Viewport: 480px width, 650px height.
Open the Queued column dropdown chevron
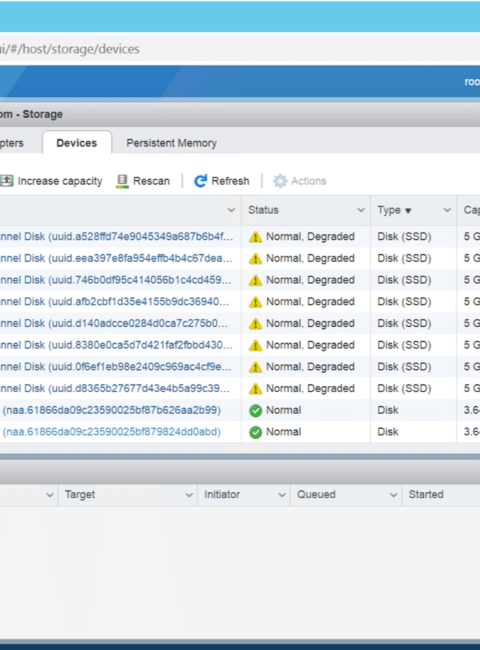[x=393, y=495]
